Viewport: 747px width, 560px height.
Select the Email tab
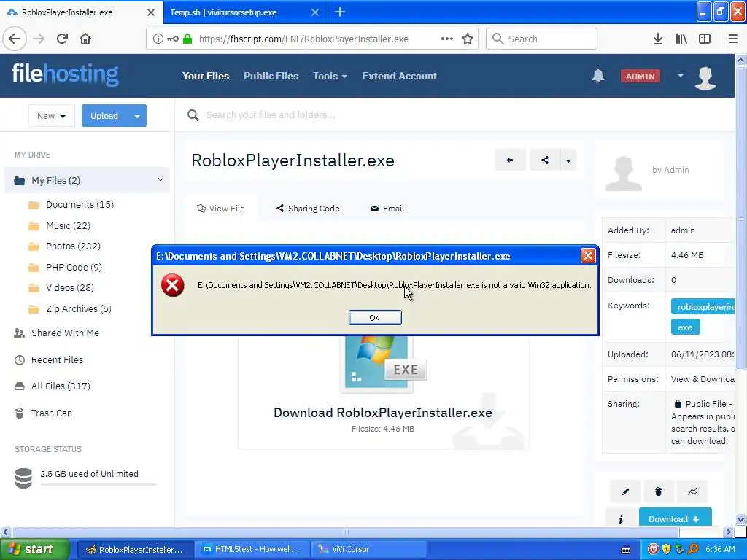pos(387,209)
